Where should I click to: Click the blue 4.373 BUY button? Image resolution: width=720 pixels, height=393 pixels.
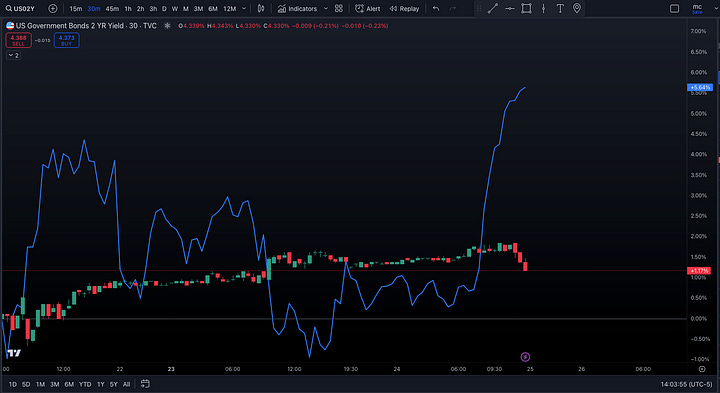(x=67, y=40)
